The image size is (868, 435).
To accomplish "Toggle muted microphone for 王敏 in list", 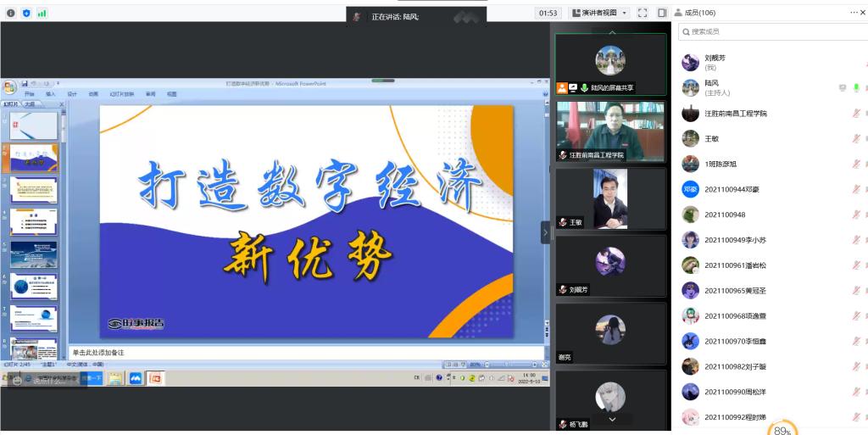I will [x=856, y=138].
